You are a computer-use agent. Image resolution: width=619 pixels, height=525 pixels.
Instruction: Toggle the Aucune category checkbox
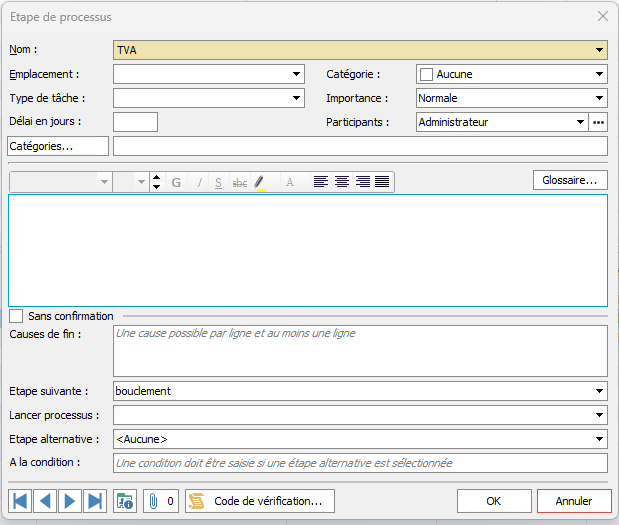tap(426, 74)
